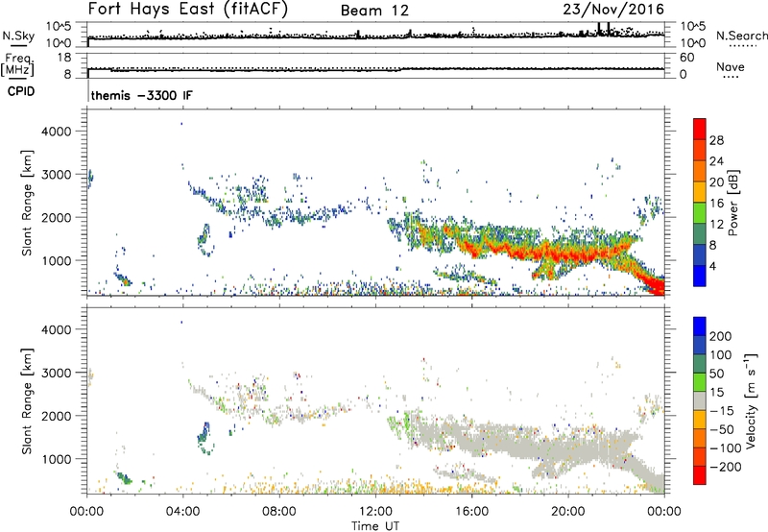Select the gray segment of the velocity colorbar
Viewport: 768px width, 532px height.
700,400
